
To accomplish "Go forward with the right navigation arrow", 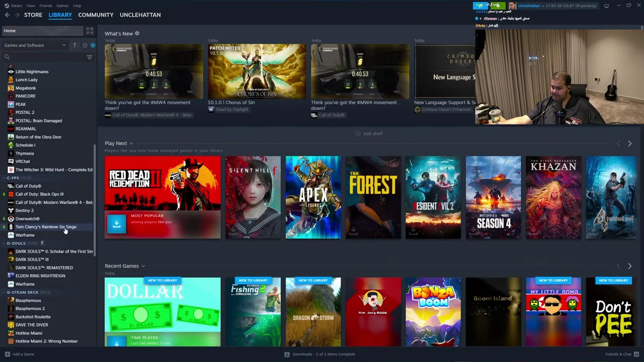I will (x=17, y=15).
